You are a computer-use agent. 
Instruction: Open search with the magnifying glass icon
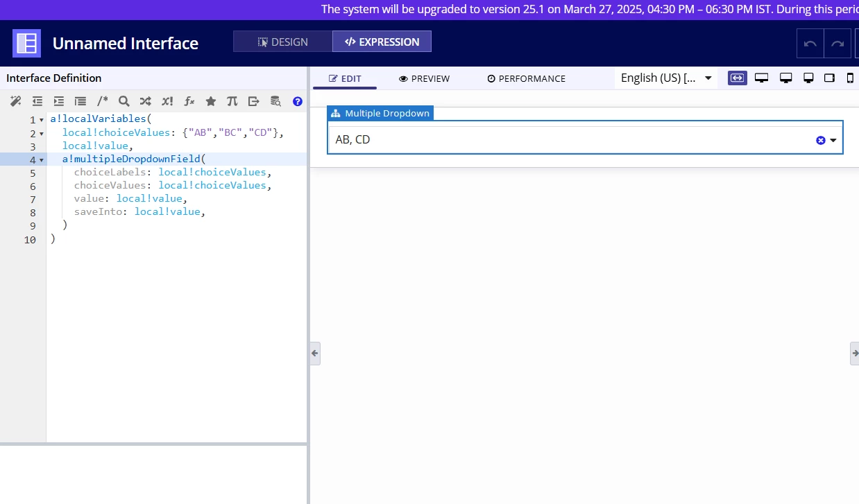pyautogui.click(x=124, y=101)
